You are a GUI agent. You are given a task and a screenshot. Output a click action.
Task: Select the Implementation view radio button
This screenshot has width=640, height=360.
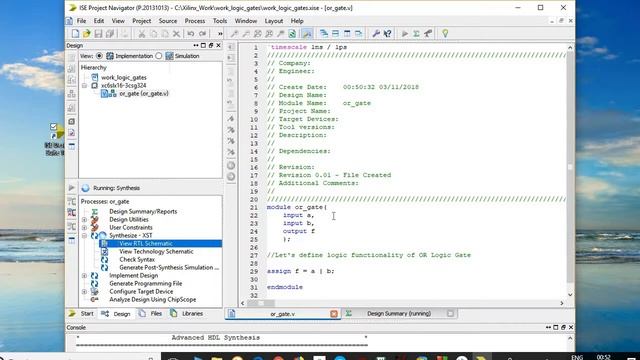click(99, 56)
